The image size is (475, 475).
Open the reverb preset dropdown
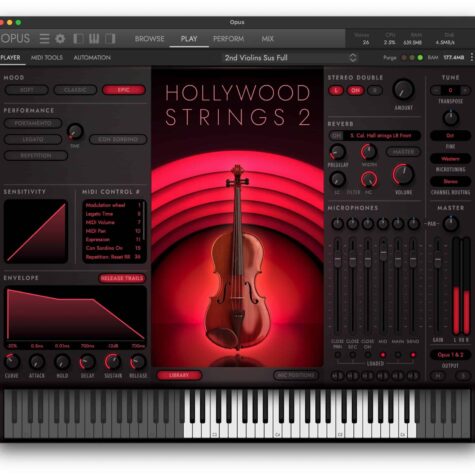tap(383, 136)
